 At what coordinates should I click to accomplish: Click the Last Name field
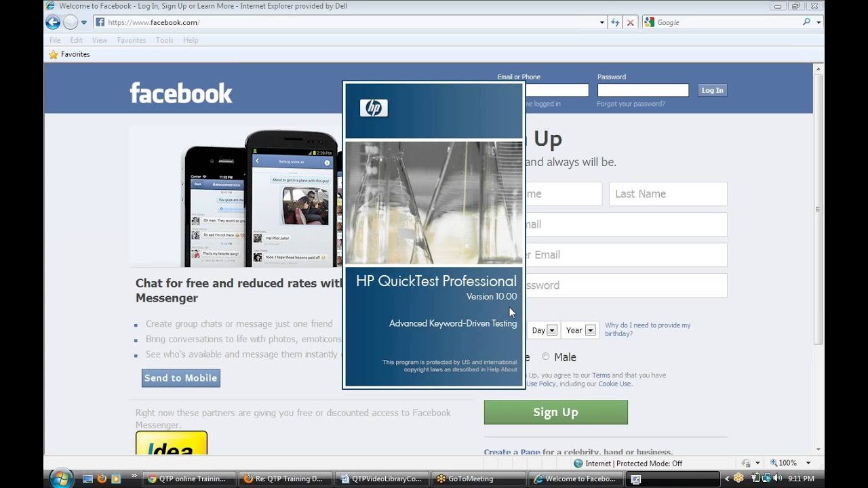(668, 194)
